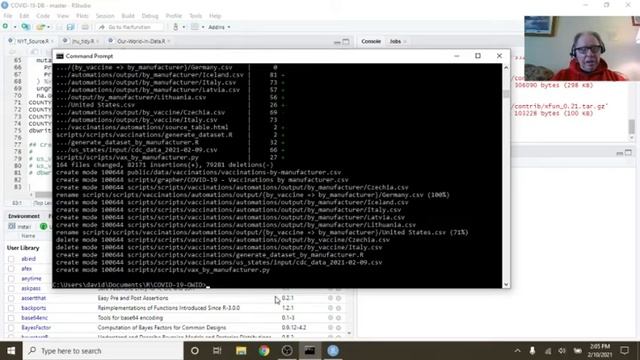Open the afex package link
The image size is (640, 360).
click(27, 269)
